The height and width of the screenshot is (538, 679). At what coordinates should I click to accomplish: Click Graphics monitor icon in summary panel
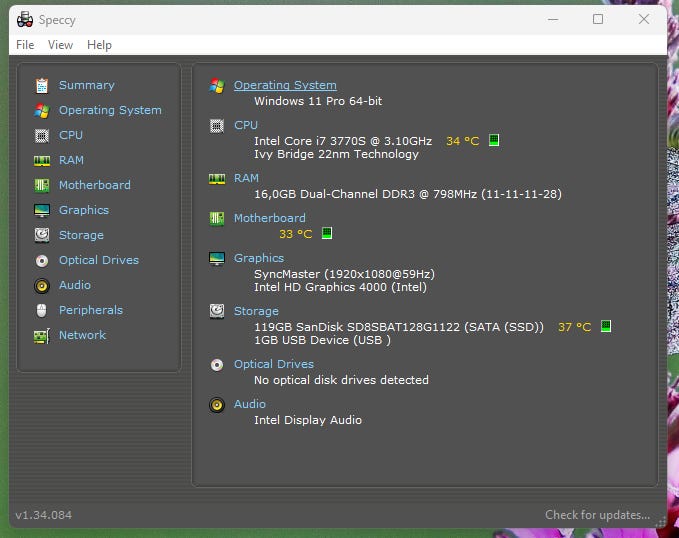217,259
